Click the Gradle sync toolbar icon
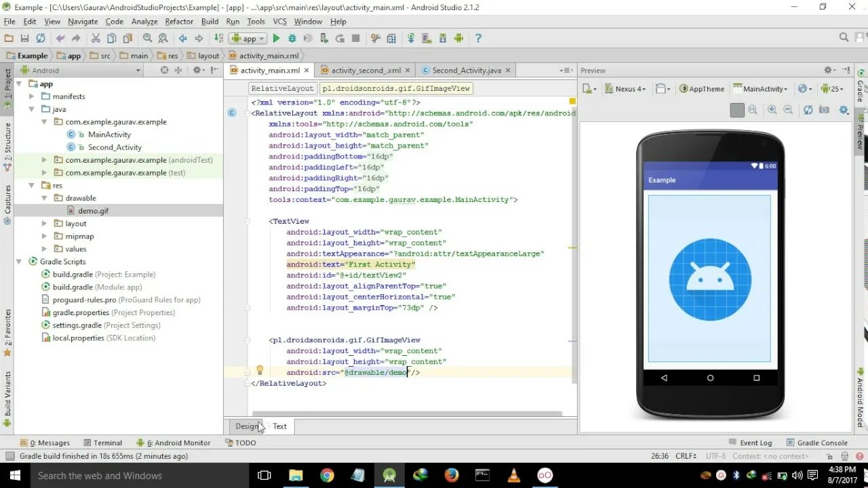This screenshot has height=488, width=868. click(x=412, y=39)
